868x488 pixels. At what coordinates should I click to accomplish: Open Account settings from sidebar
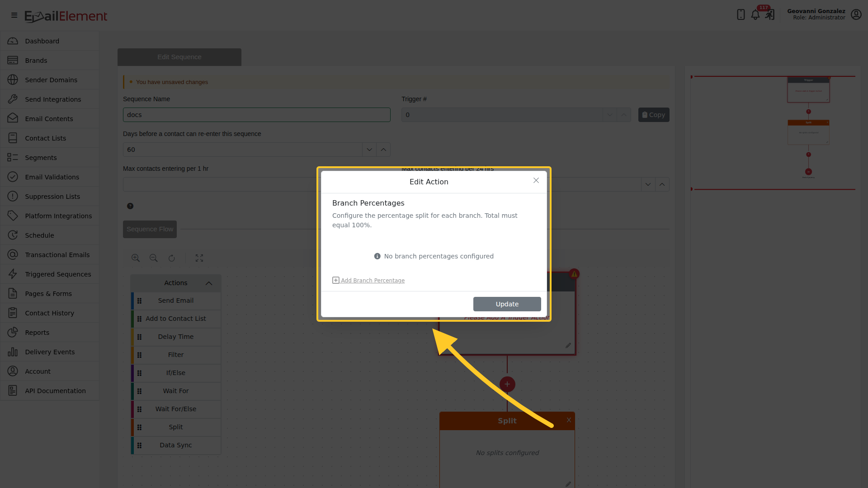(x=50, y=371)
